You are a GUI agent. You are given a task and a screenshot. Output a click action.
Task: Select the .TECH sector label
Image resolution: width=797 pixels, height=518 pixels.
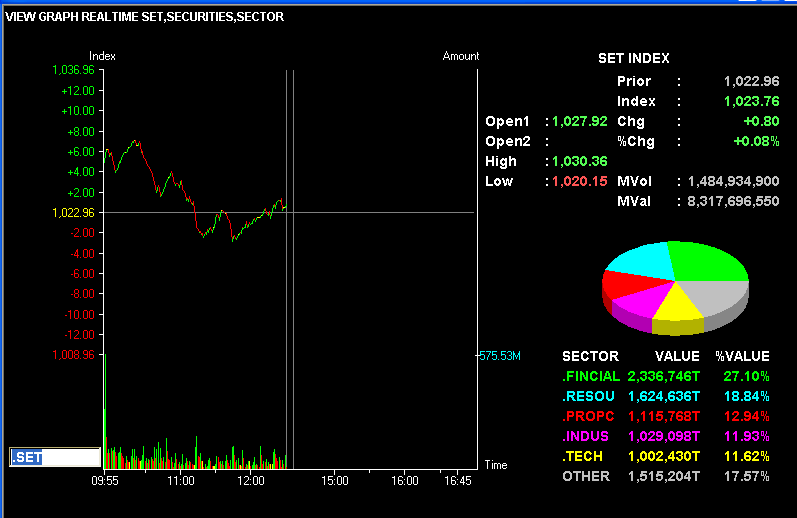[x=582, y=456]
